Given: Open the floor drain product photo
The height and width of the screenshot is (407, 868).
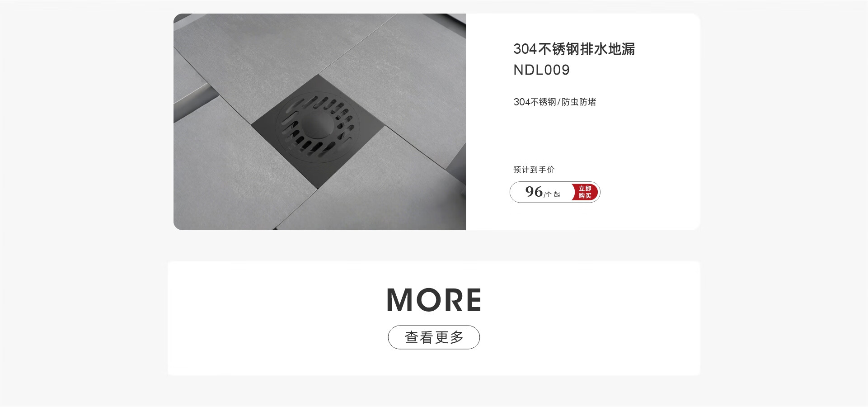Looking at the screenshot, I should [x=319, y=122].
